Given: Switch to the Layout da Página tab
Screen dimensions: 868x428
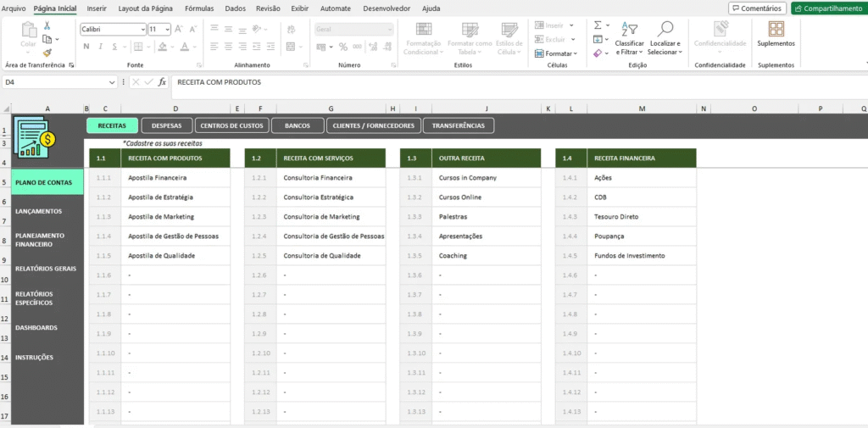Looking at the screenshot, I should pyautogui.click(x=146, y=8).
